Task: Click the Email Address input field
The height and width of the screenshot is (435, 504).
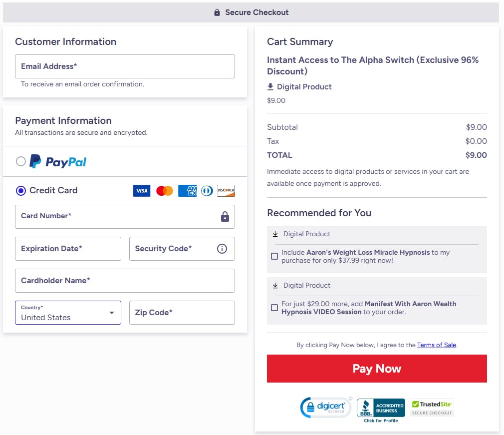Action: (124, 66)
